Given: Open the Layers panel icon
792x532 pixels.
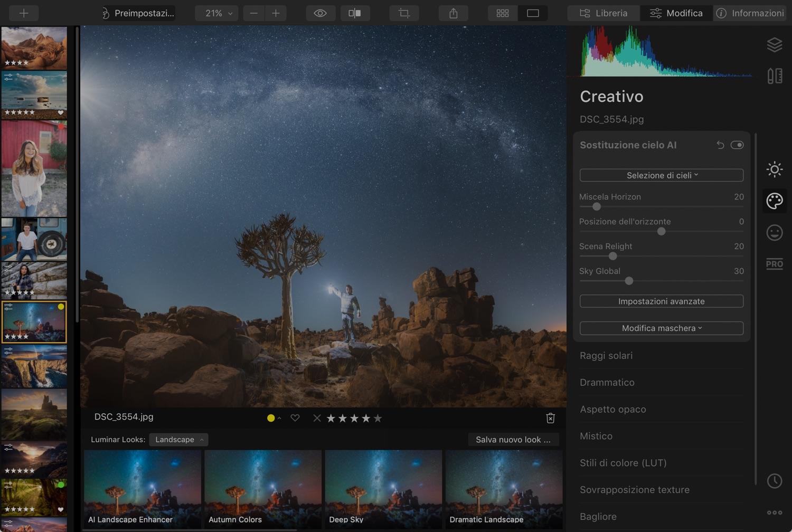Looking at the screenshot, I should point(775,44).
